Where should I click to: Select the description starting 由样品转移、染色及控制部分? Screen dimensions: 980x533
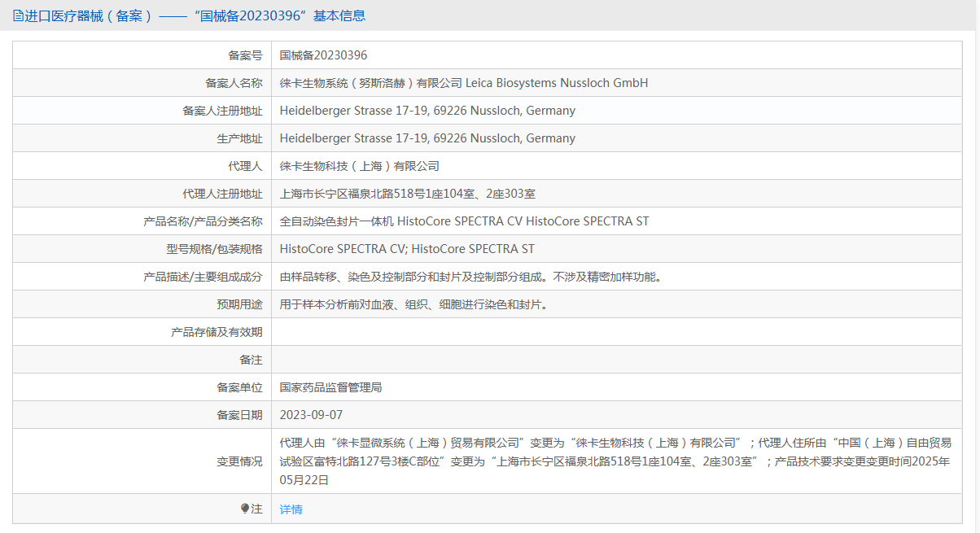(471, 277)
